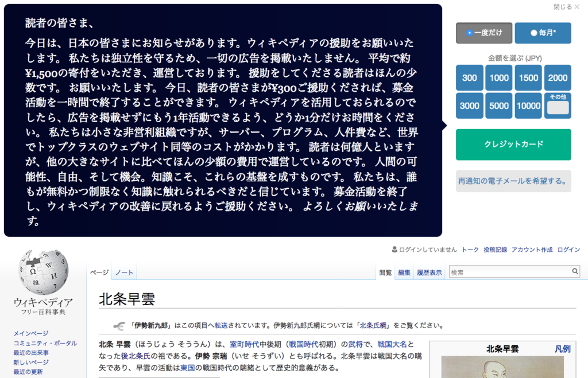Follow the 戦国大名 link

[392, 344]
